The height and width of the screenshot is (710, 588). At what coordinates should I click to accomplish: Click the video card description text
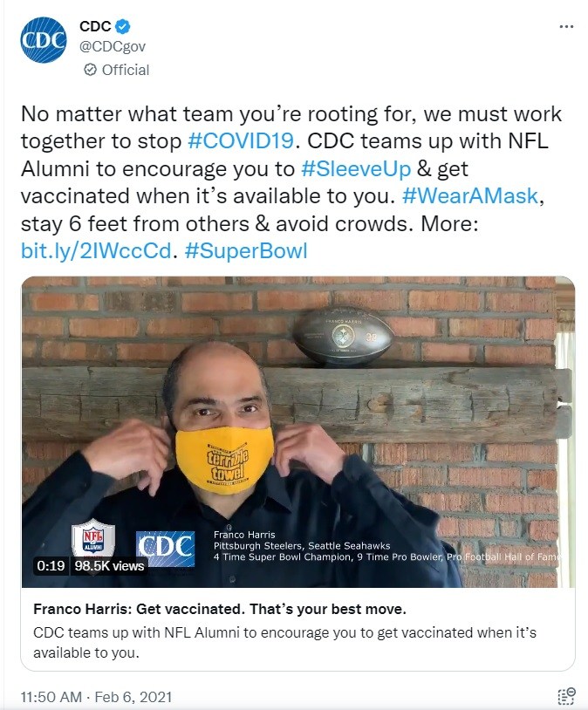click(284, 642)
